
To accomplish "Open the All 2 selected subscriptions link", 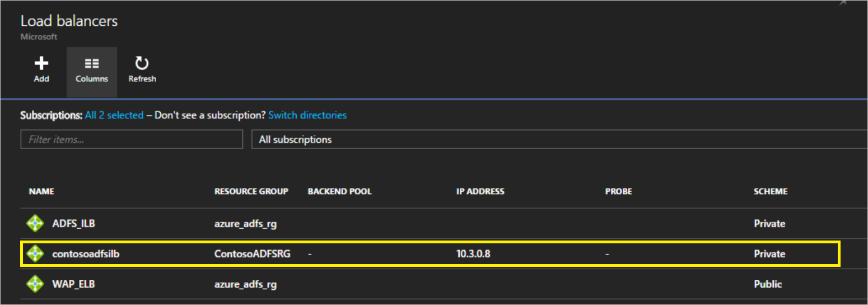I will coord(114,115).
